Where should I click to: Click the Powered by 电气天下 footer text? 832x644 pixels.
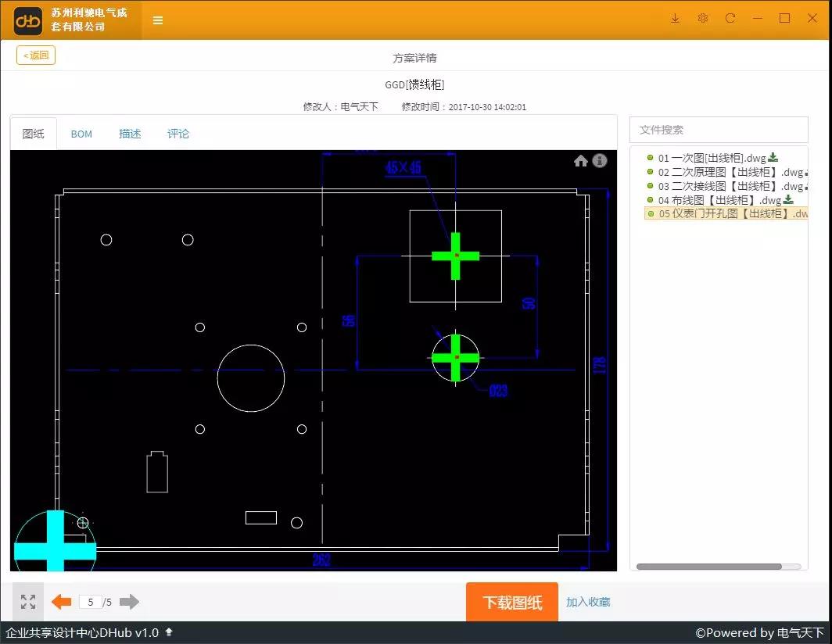click(x=759, y=633)
